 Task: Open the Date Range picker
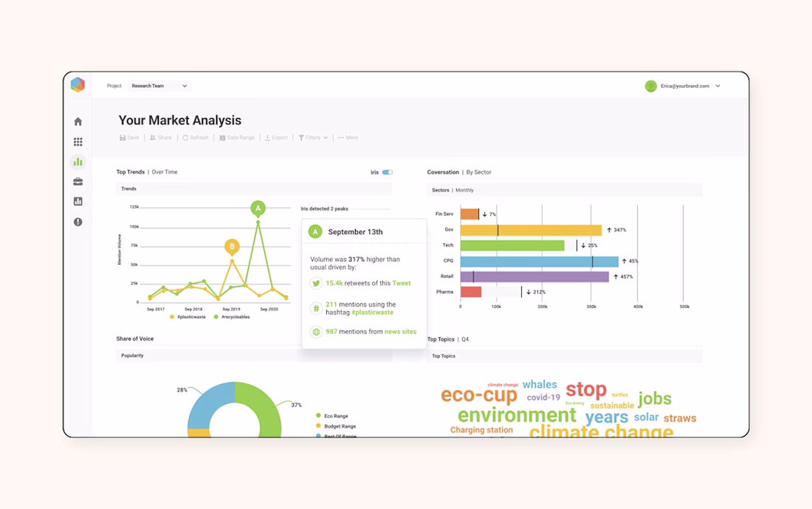(x=237, y=138)
